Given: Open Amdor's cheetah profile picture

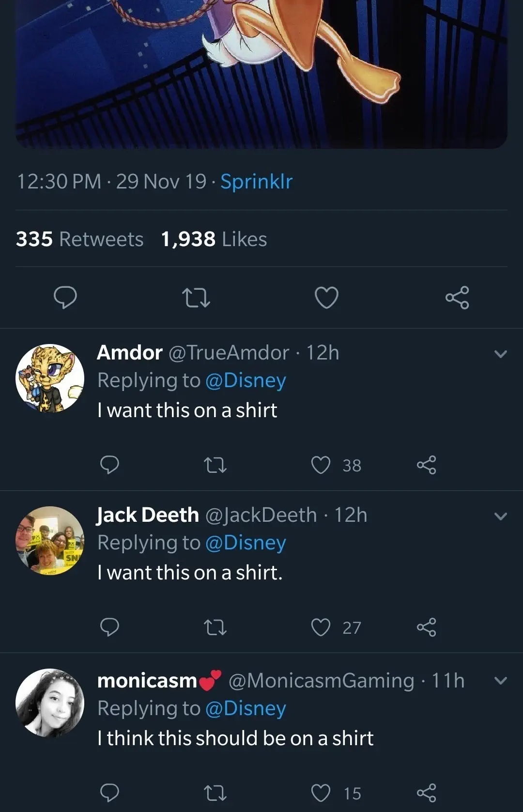Looking at the screenshot, I should click(50, 378).
